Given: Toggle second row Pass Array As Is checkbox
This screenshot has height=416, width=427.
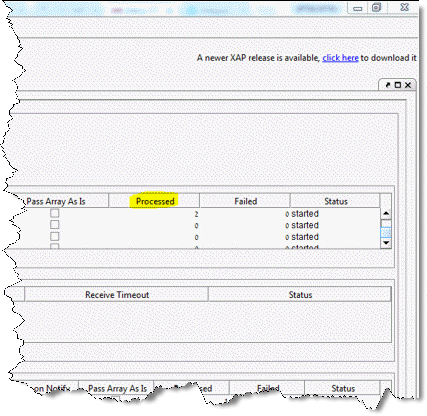Looking at the screenshot, I should pyautogui.click(x=55, y=225).
